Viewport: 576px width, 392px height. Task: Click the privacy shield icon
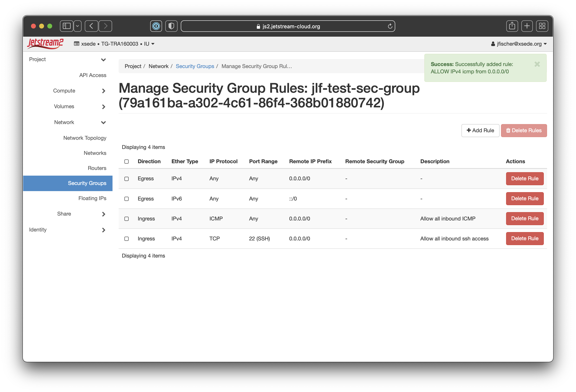(x=171, y=26)
